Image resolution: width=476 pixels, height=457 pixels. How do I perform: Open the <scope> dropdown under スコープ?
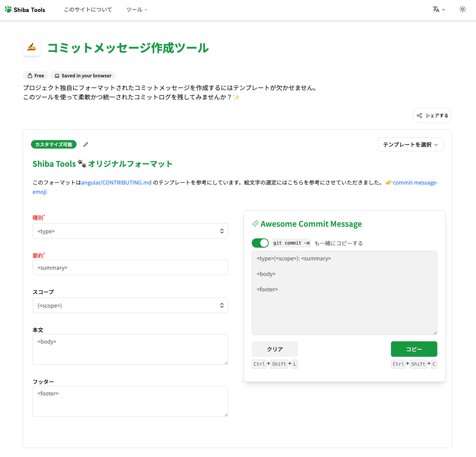click(x=130, y=305)
